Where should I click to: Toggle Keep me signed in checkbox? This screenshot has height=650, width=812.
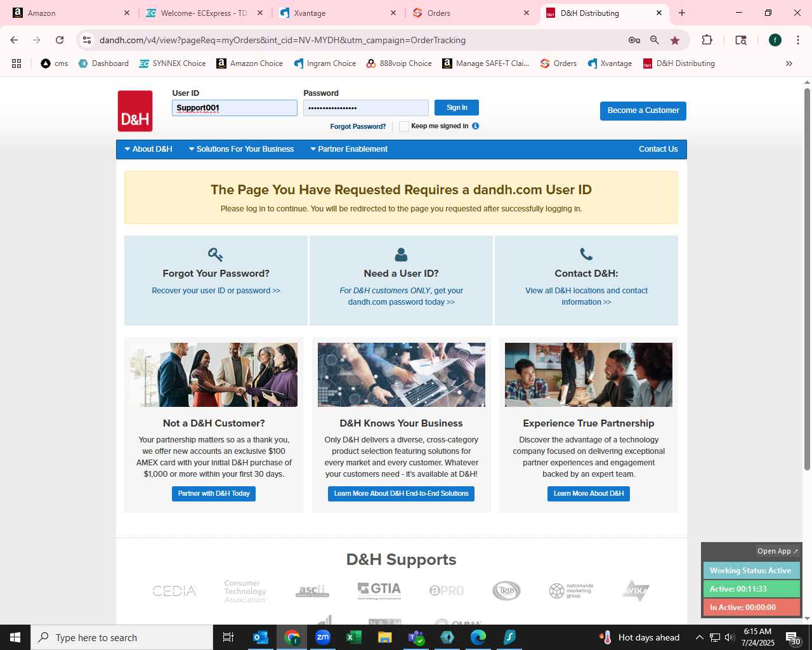pos(403,126)
